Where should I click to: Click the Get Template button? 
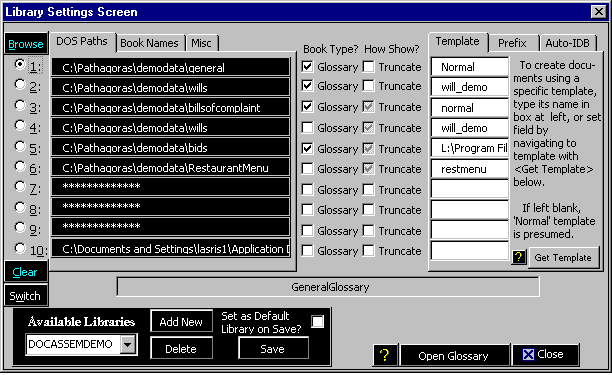(x=563, y=258)
